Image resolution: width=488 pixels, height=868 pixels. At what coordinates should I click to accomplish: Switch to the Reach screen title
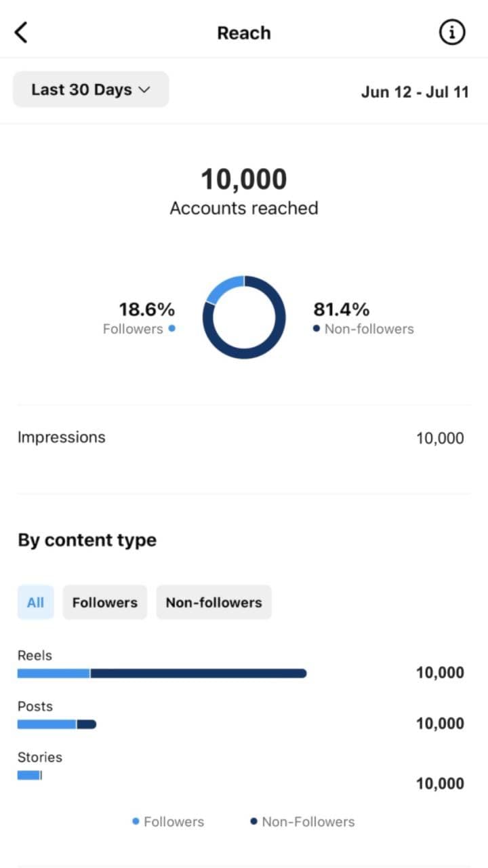pos(244,32)
